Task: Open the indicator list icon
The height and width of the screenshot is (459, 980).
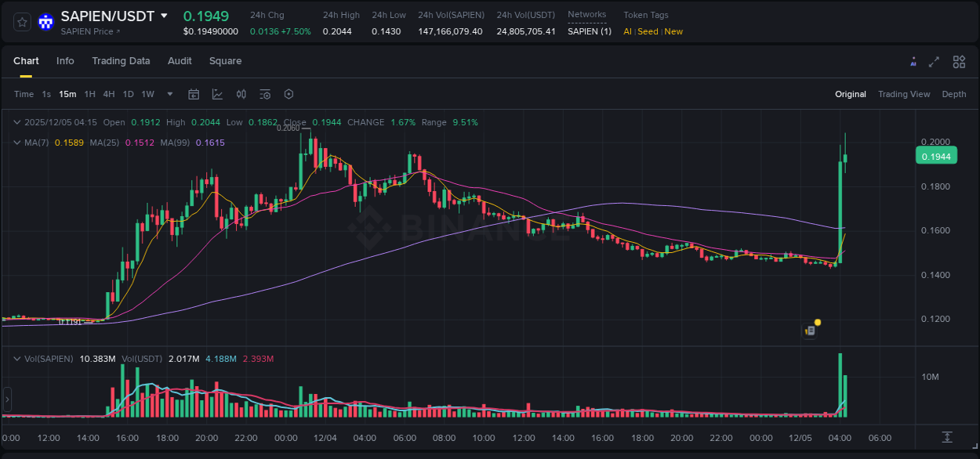Action: pyautogui.click(x=264, y=94)
